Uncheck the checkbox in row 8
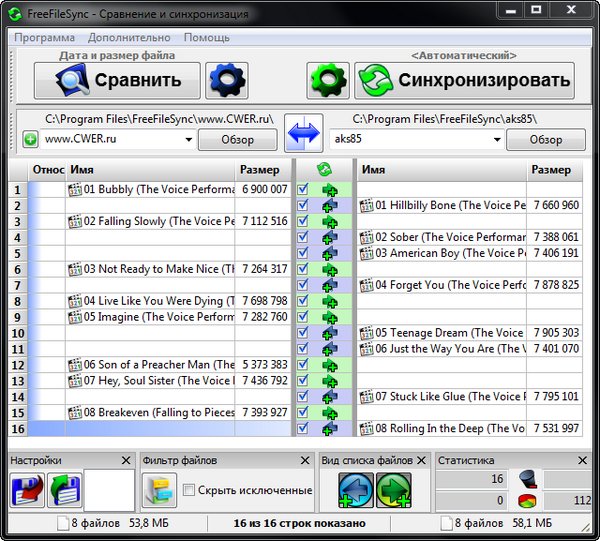 [x=303, y=301]
